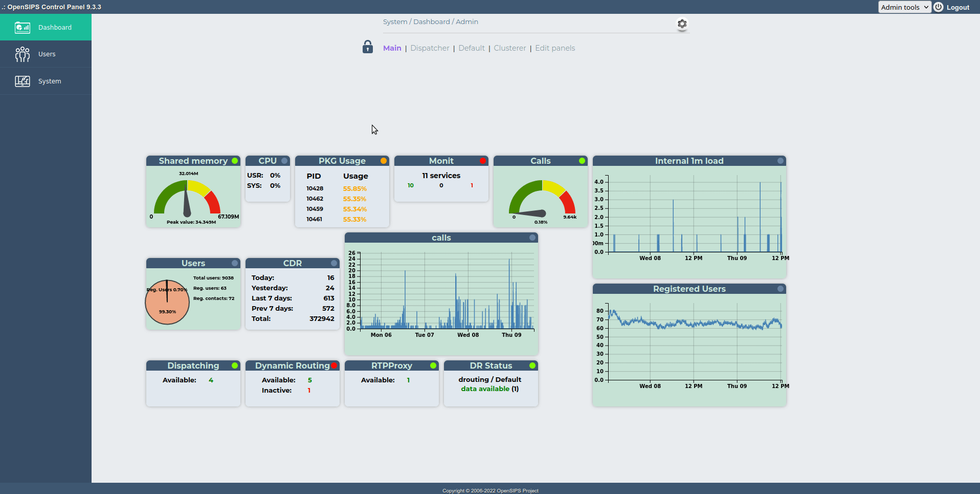Toggle the red indicator on Dynamic Routing

click(334, 366)
